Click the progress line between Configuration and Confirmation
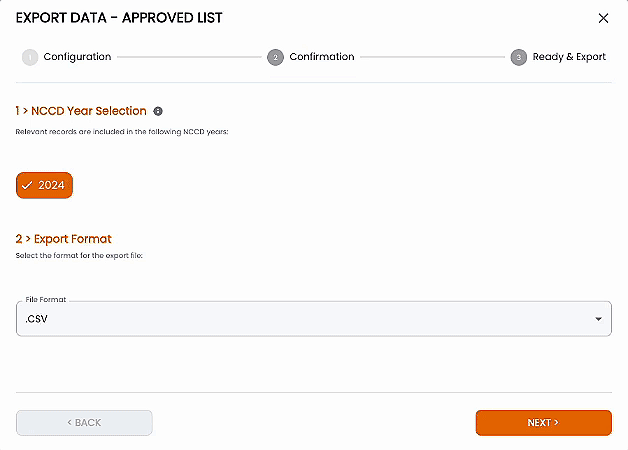This screenshot has width=628, height=450. click(189, 57)
